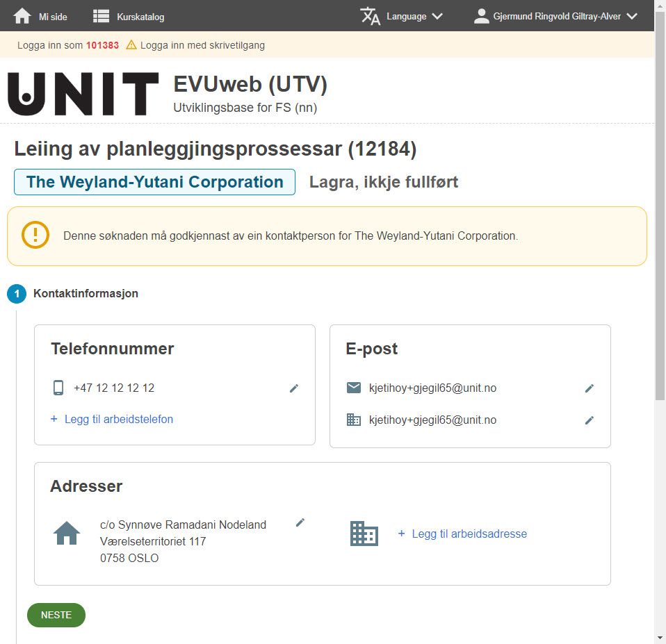Open Kurskatalog menu item

click(140, 17)
